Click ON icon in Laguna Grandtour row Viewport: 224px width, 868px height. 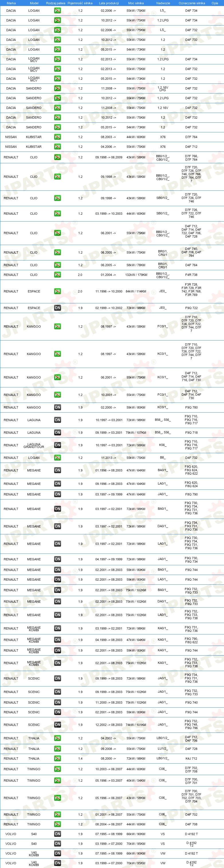click(57, 445)
